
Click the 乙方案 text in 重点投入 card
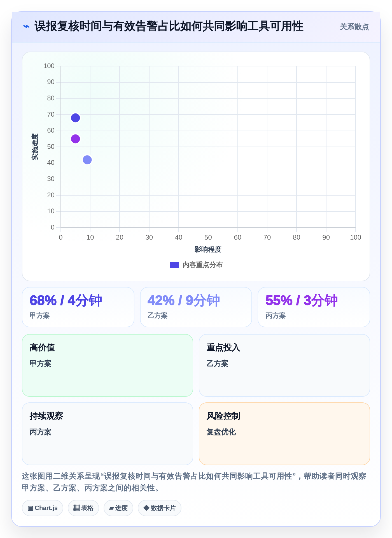click(x=218, y=364)
